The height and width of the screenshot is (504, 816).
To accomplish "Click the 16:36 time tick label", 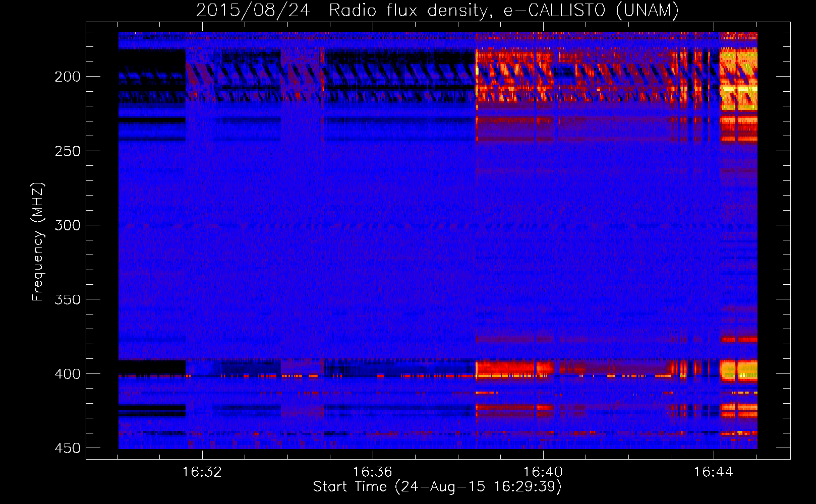I will click(373, 472).
